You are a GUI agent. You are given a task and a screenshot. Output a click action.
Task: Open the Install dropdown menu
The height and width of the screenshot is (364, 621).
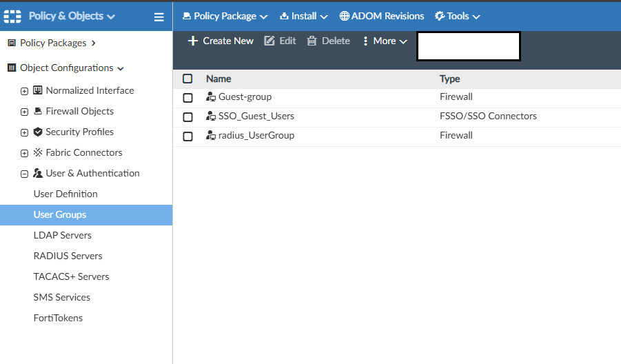304,16
